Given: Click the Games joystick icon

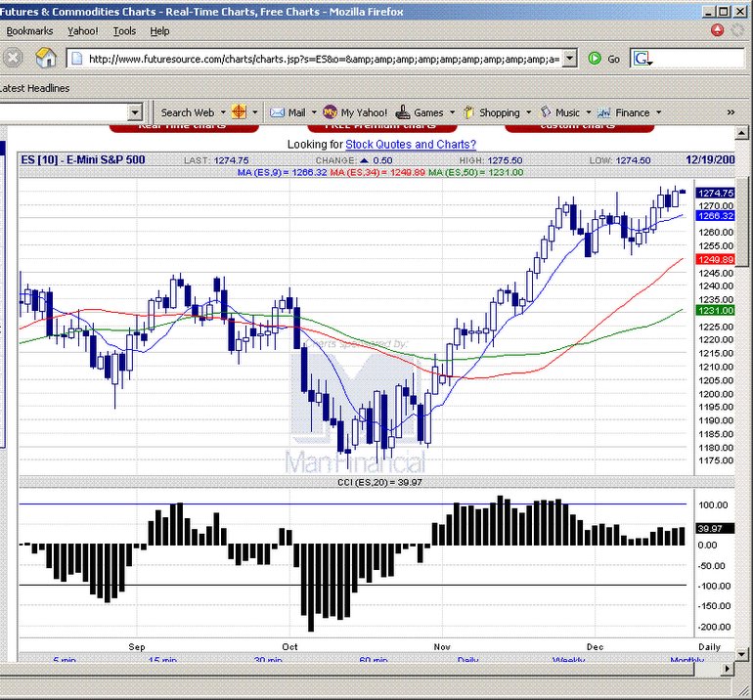Looking at the screenshot, I should (x=403, y=112).
